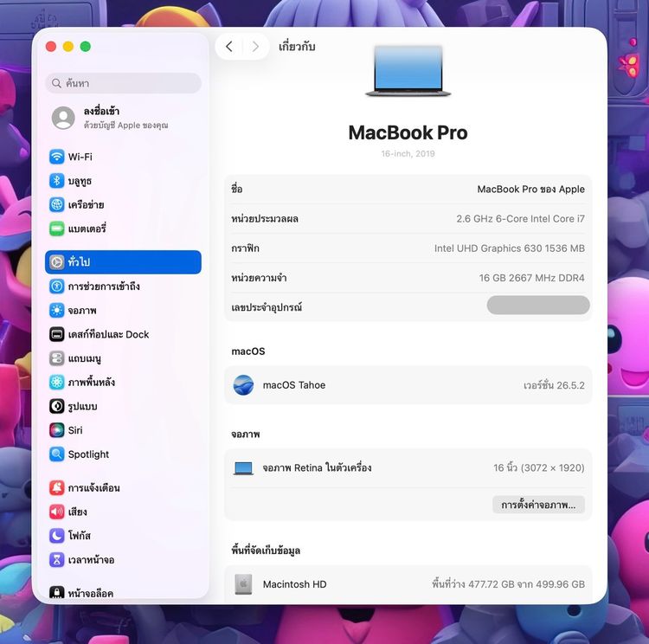Click the "หน่วยประมวลผล" row label

[265, 219]
